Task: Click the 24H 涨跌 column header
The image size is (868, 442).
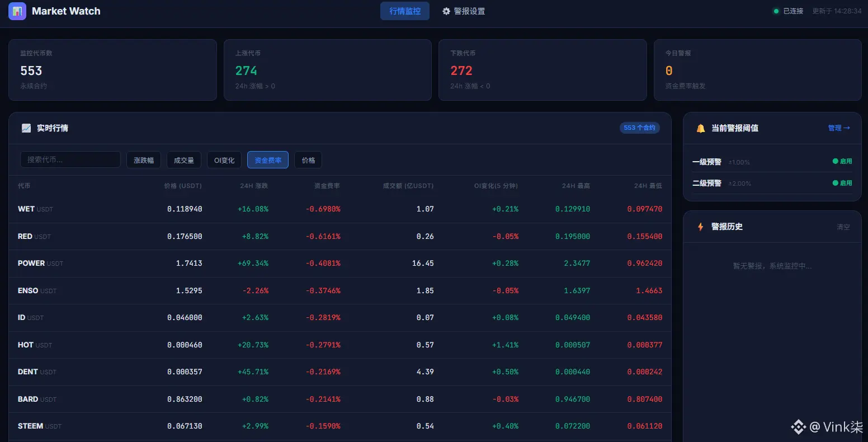Action: pos(254,186)
